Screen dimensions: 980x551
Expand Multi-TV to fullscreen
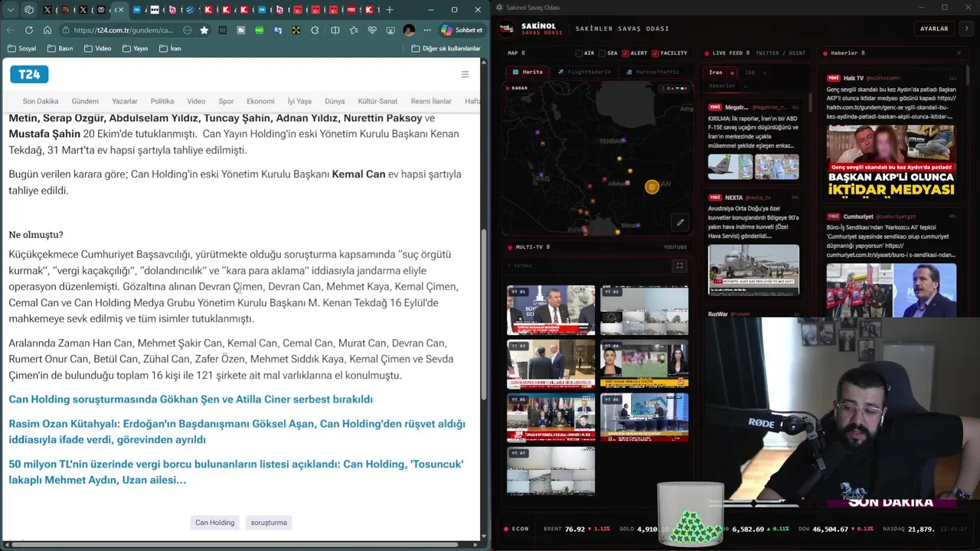coord(679,266)
